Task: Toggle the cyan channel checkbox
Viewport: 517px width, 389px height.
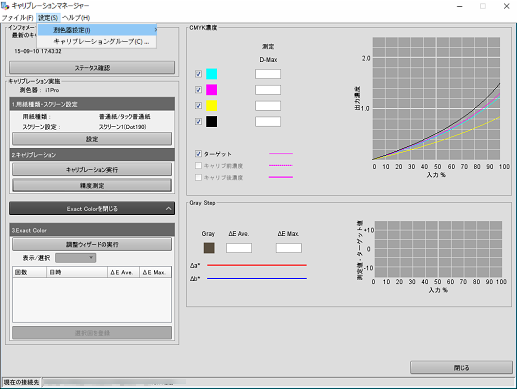Action: point(198,74)
